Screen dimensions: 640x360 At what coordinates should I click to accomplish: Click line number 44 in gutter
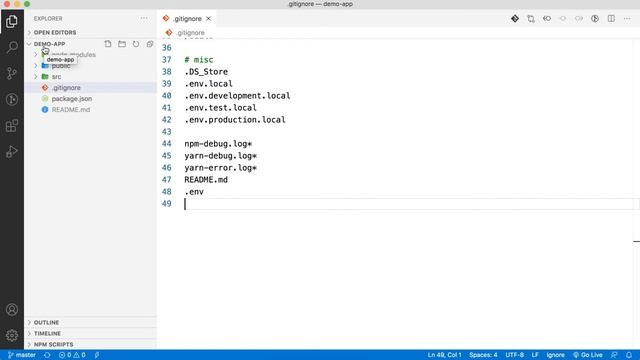pyautogui.click(x=167, y=144)
